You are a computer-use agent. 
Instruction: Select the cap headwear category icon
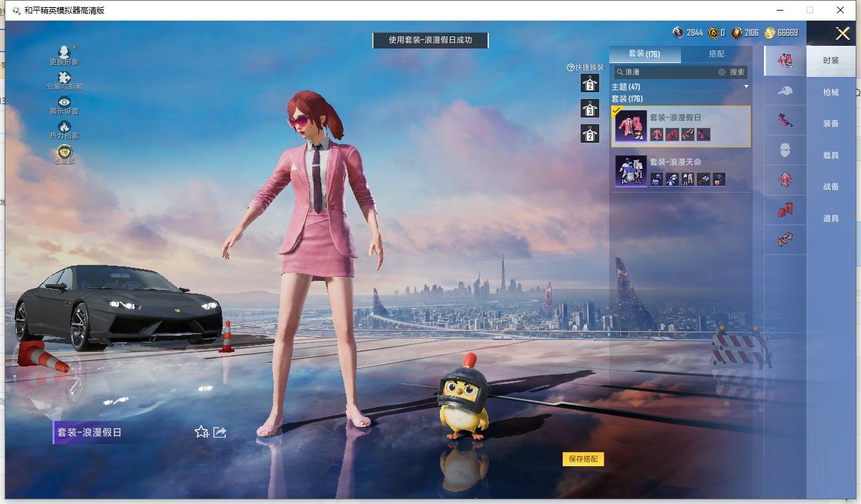pyautogui.click(x=785, y=91)
